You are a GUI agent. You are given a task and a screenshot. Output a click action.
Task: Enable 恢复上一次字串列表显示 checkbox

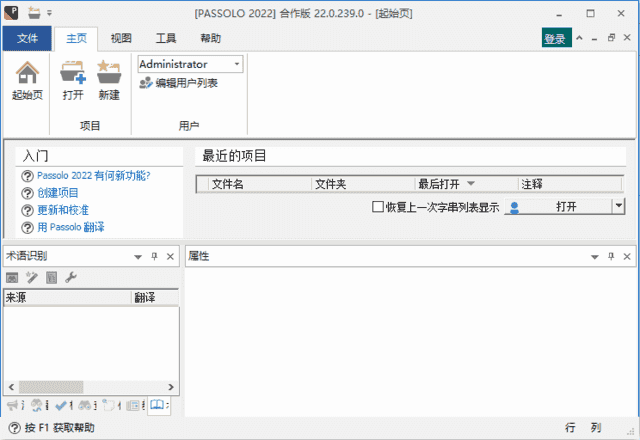(378, 207)
